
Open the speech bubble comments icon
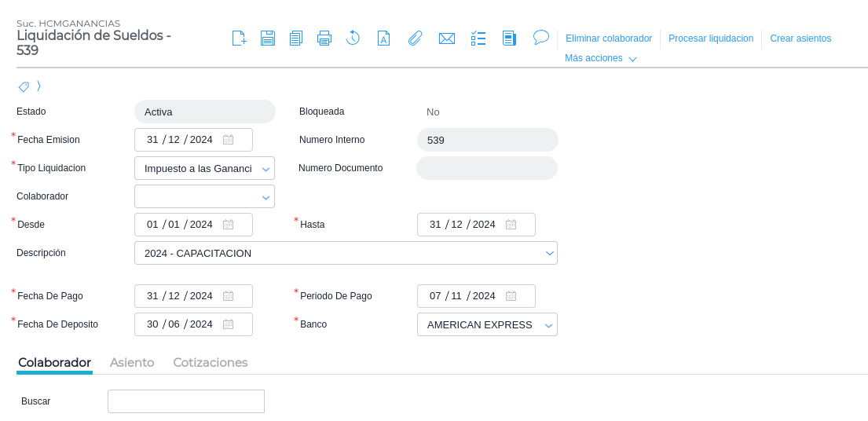540,37
